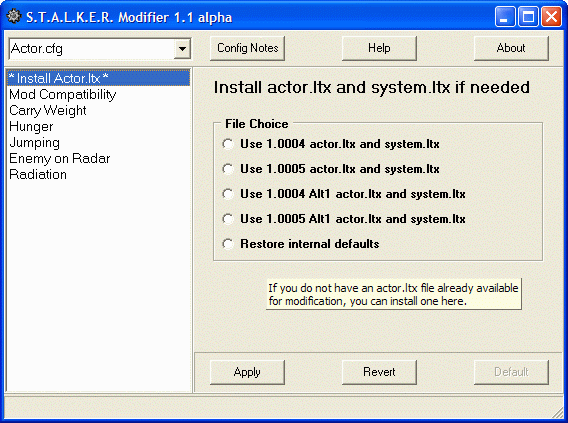
Task: Minimize the S.T.A.L.K.E.R. Modifier window
Action: point(505,17)
